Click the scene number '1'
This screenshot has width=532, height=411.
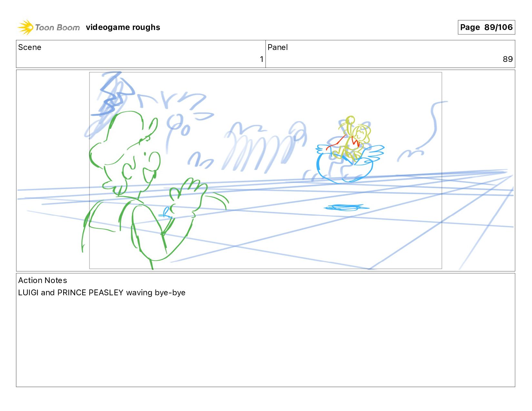pos(261,59)
